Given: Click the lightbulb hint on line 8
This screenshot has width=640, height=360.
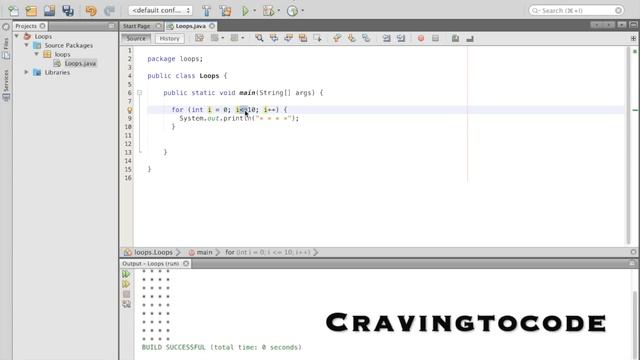Looking at the screenshot, I should [129, 110].
